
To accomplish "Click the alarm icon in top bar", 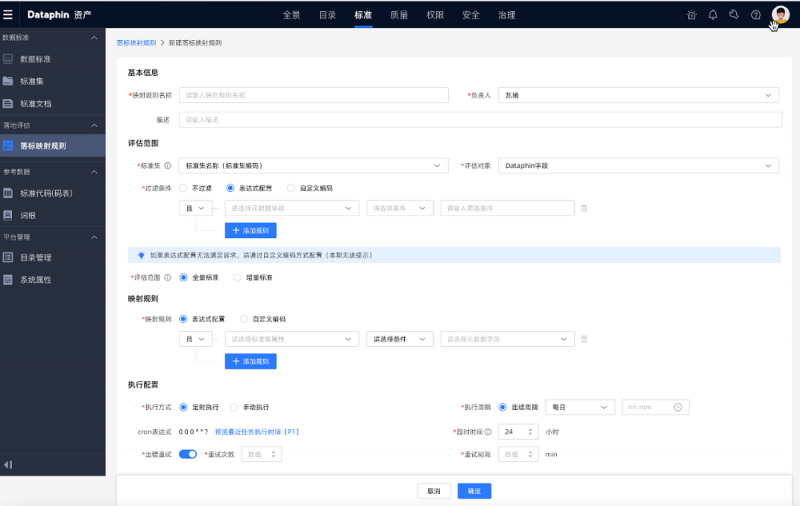I will [x=692, y=15].
